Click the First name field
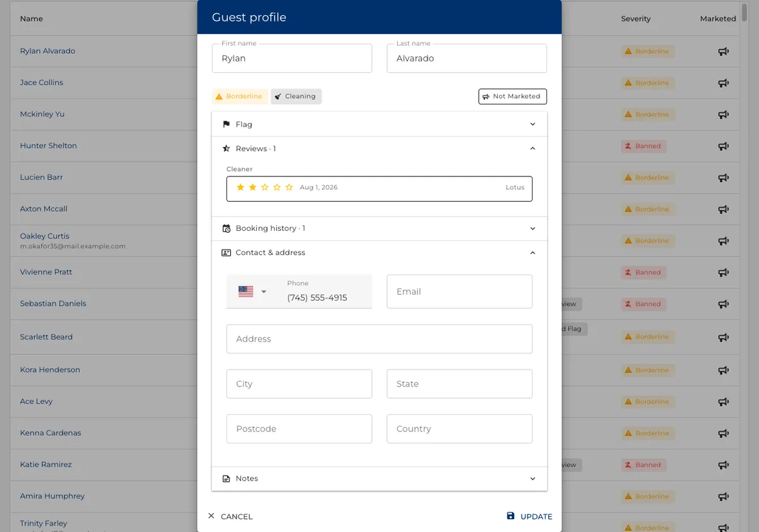The height and width of the screenshot is (532, 759). (292, 58)
